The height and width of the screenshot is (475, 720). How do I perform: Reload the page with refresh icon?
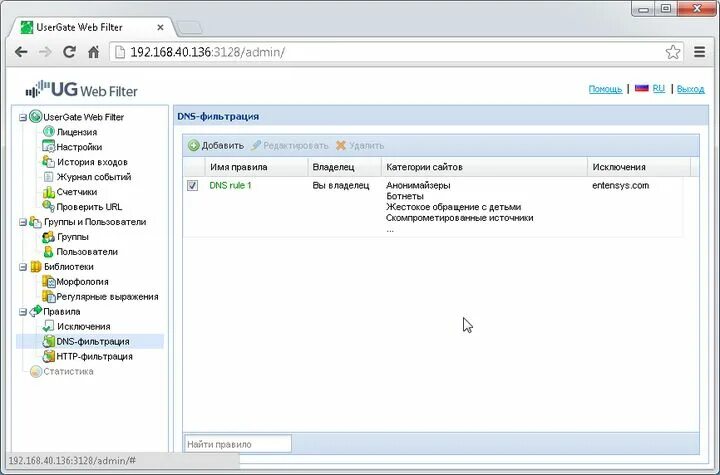coord(69,52)
